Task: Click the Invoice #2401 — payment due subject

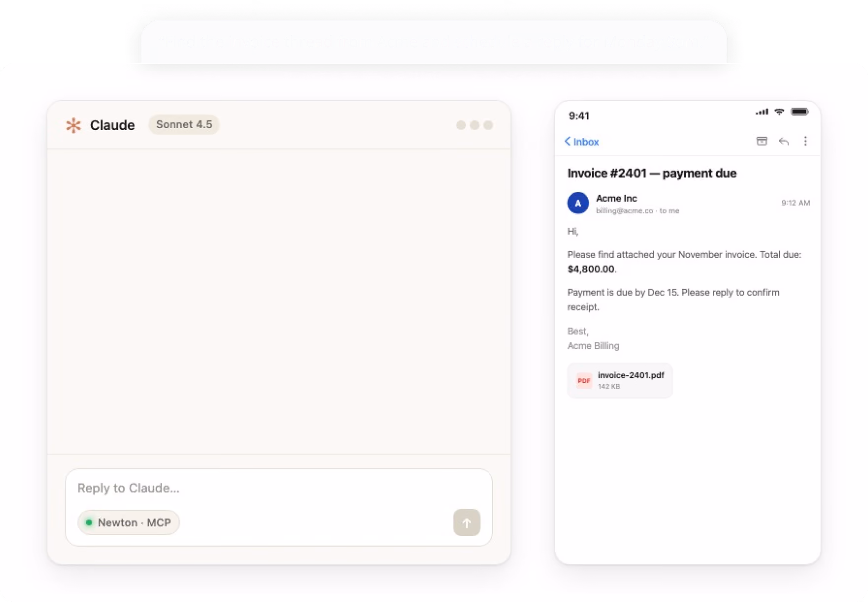Action: (x=652, y=173)
